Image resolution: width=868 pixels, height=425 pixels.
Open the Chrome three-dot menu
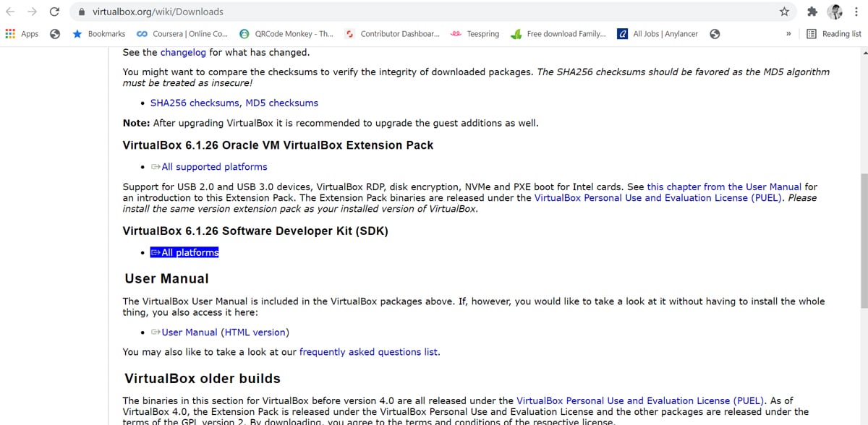[x=856, y=12]
